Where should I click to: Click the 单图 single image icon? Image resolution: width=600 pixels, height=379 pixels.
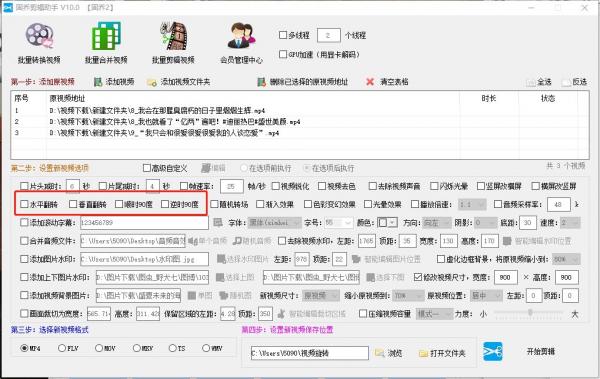coord(192,296)
